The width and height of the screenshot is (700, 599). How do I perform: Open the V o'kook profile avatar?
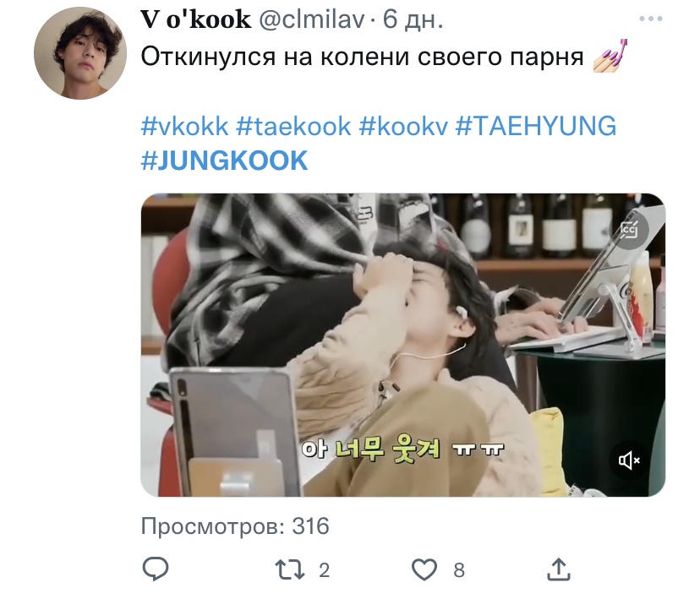[x=80, y=53]
